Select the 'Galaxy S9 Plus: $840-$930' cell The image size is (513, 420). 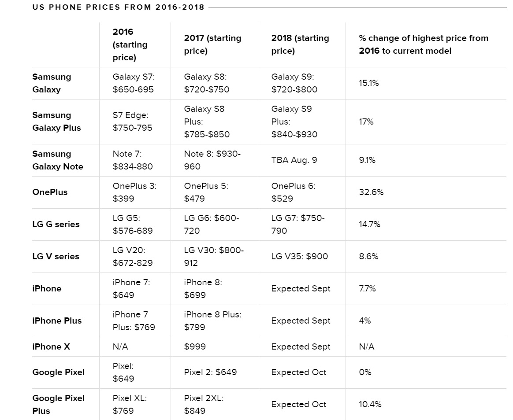[294, 122]
